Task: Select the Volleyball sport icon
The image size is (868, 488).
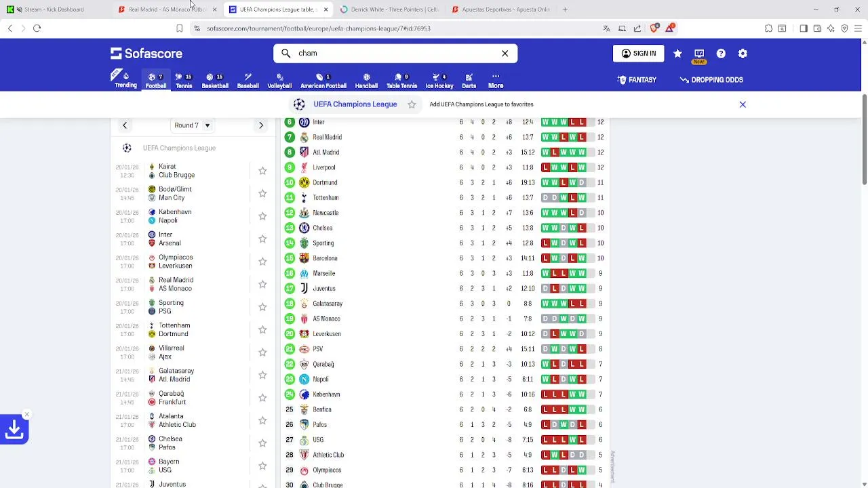Action: pos(279,80)
